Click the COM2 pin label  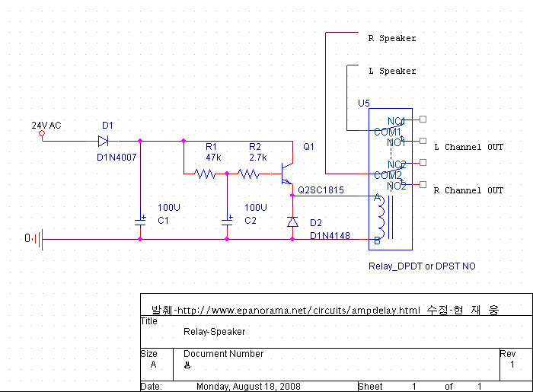[388, 175]
